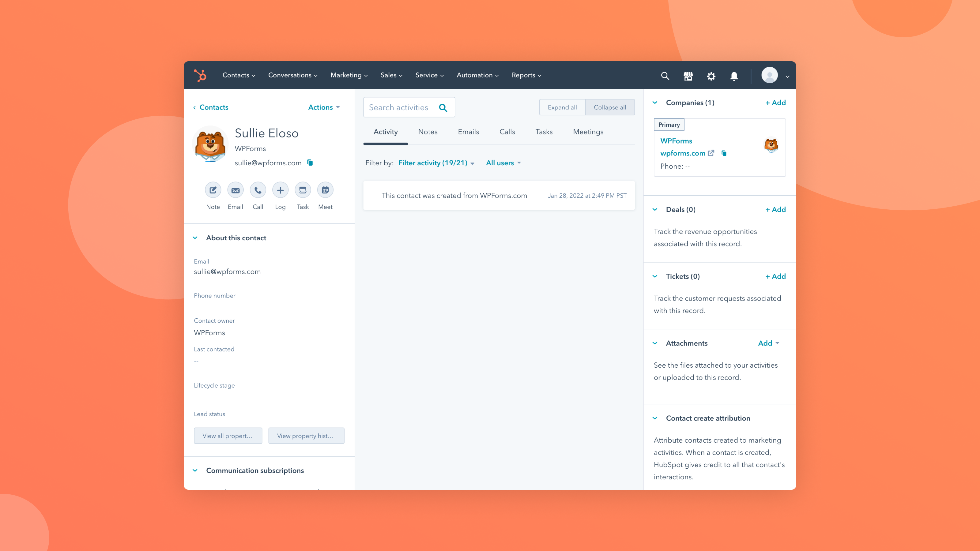Click the Task icon button
The image size is (980, 551).
[303, 190]
